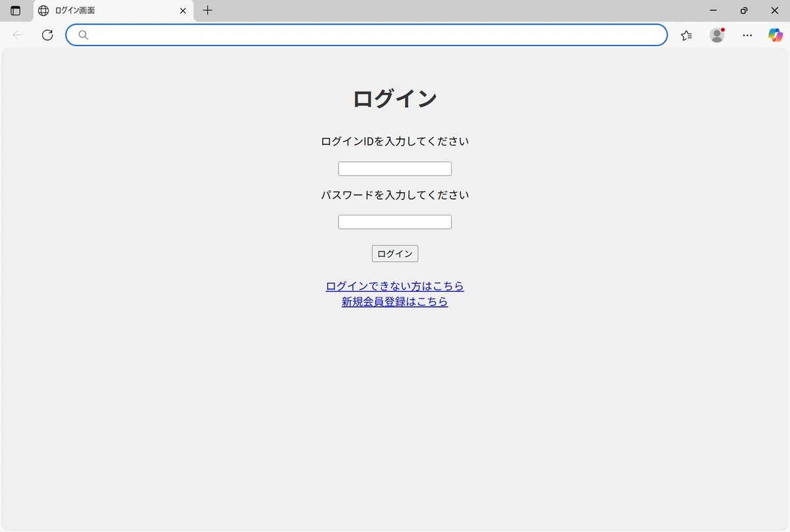790x532 pixels.
Task: Open the browser profile avatar
Action: pyautogui.click(x=717, y=35)
